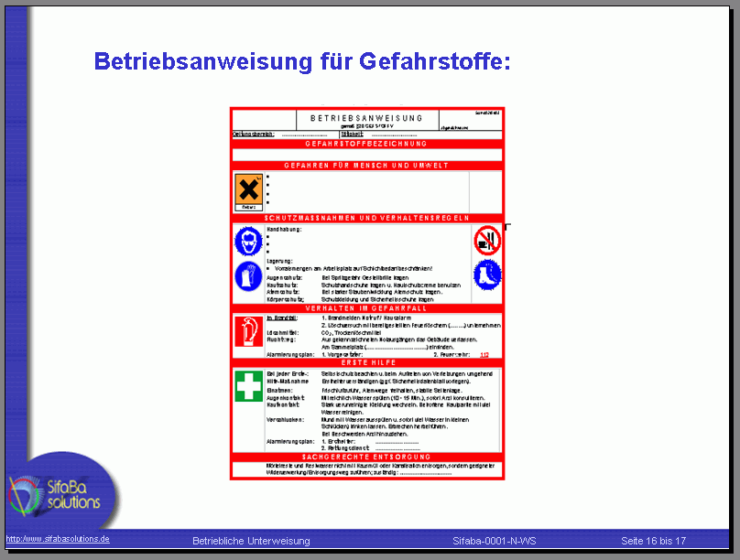Click the Betriebliche Unterweisung footer text
This screenshot has height=560, width=740.
(251, 541)
